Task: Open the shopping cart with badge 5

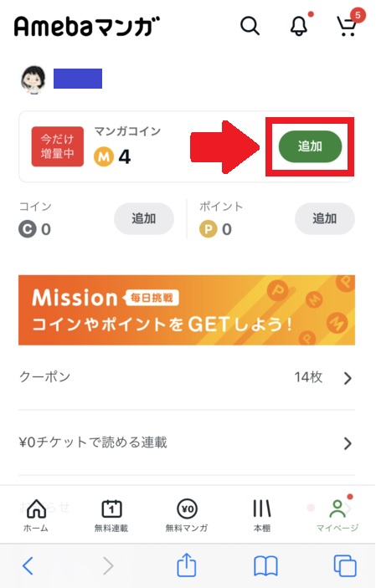Action: point(347,26)
